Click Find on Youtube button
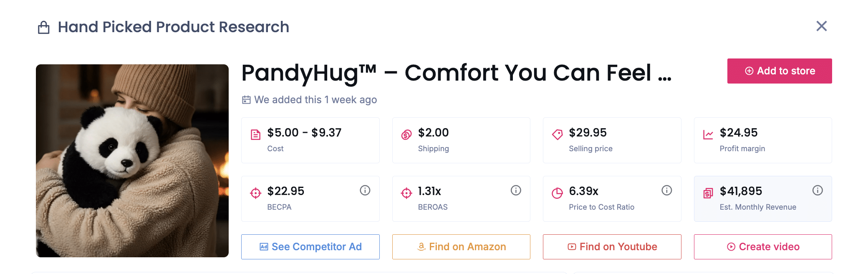868x274 pixels. point(612,247)
